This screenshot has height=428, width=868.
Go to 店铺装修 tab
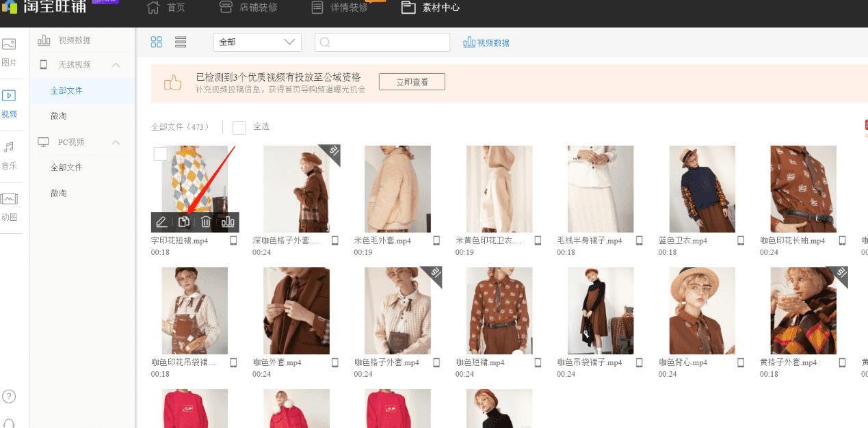(248, 8)
